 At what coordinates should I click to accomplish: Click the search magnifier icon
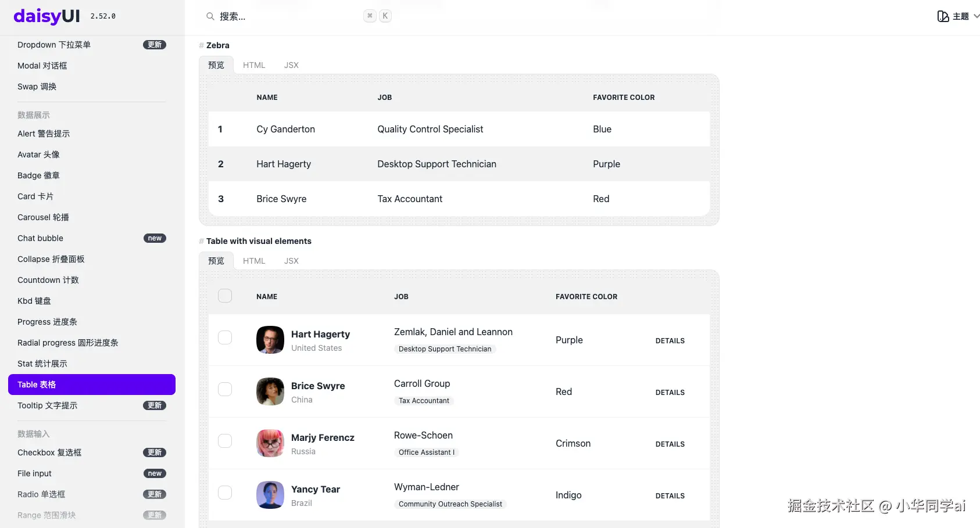pyautogui.click(x=210, y=16)
